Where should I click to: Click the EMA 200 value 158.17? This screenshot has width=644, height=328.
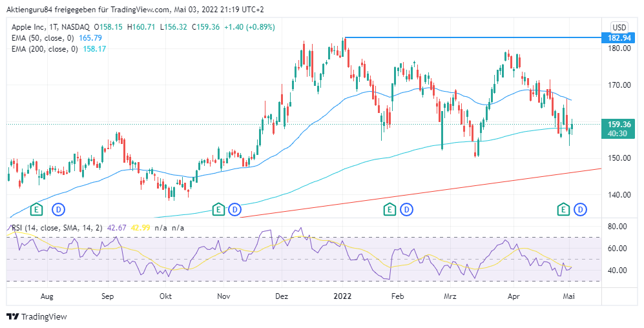(94, 49)
